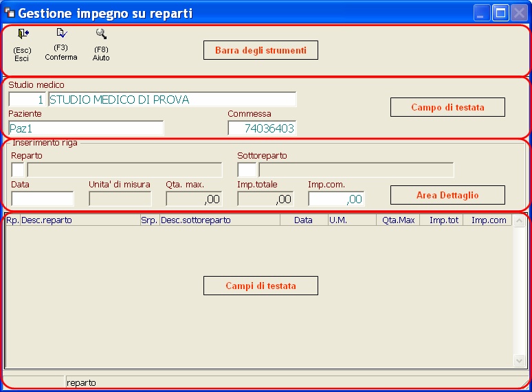Click the Commessa field 74036403
532x392 pixels.
[x=263, y=128]
